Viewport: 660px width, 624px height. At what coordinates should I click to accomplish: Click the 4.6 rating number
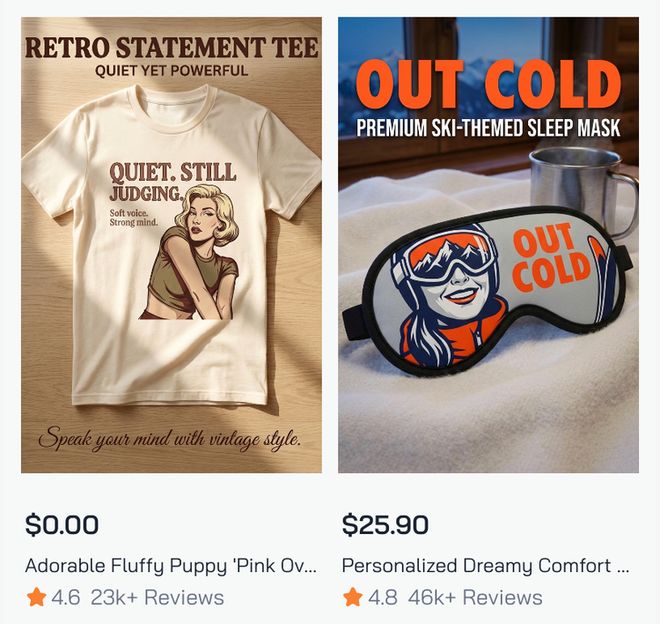[66, 598]
